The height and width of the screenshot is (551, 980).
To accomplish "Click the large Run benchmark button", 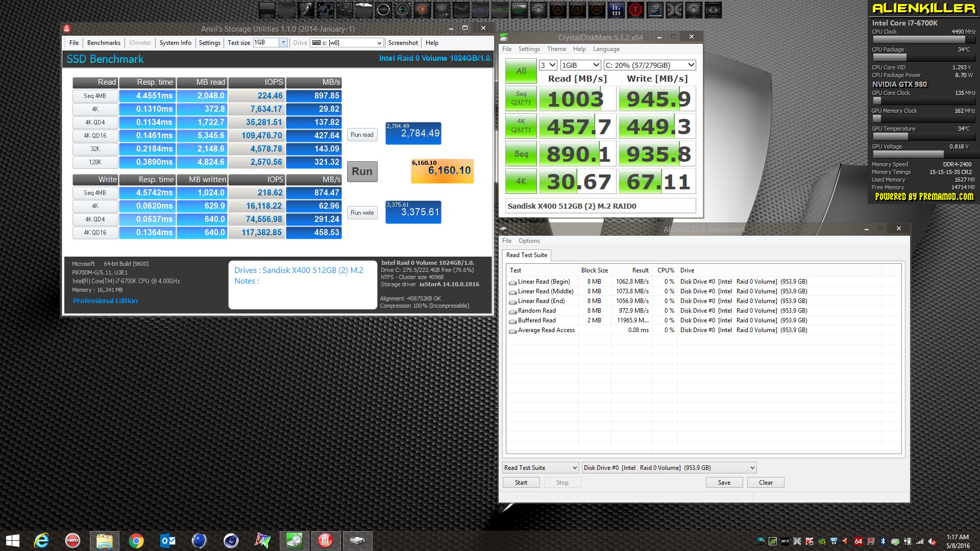I will click(x=362, y=171).
